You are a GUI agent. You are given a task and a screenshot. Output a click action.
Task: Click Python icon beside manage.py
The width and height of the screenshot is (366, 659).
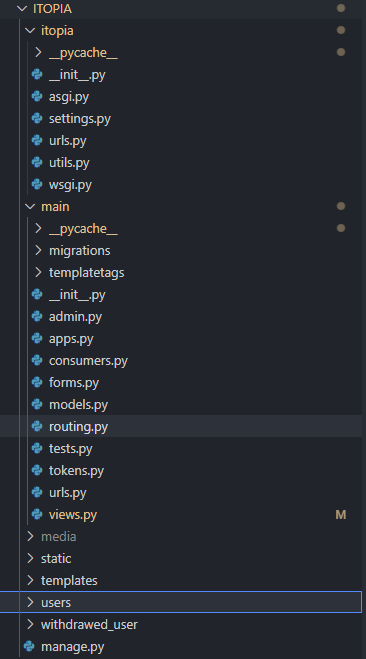[x=29, y=646]
